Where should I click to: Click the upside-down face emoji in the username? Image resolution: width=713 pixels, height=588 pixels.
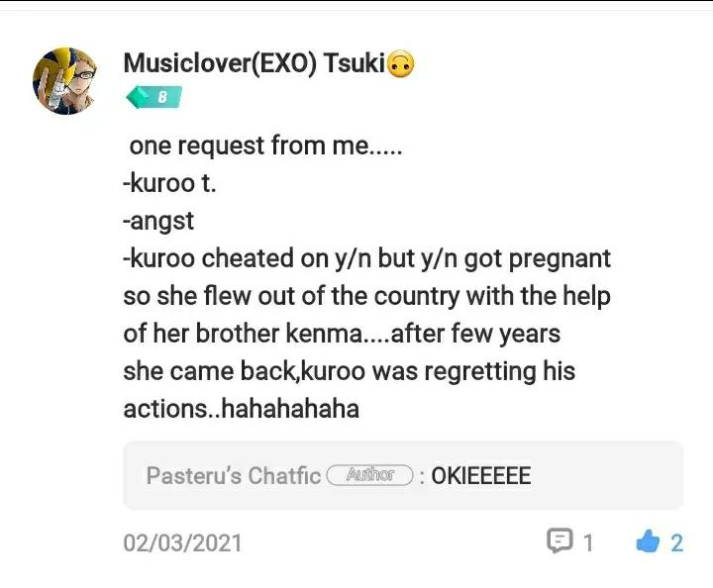400,63
